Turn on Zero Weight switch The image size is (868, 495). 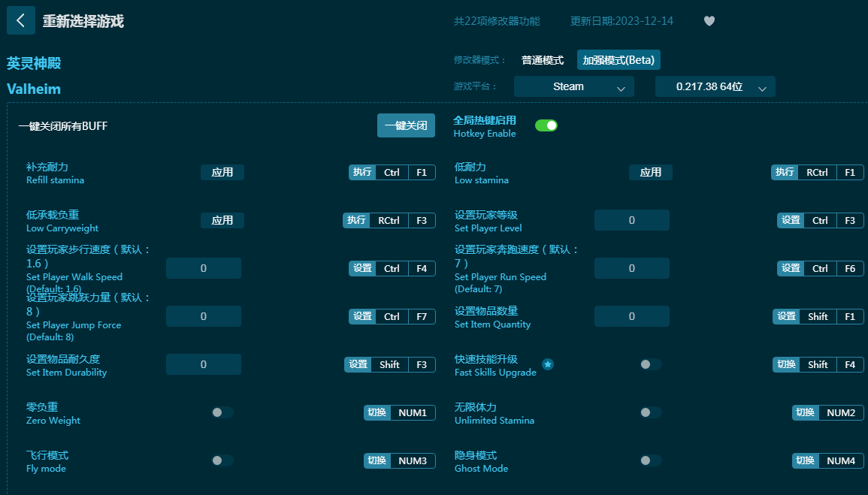click(x=222, y=412)
